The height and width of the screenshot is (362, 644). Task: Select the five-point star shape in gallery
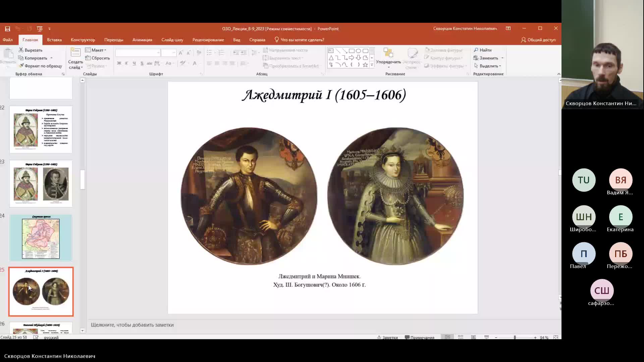click(365, 65)
